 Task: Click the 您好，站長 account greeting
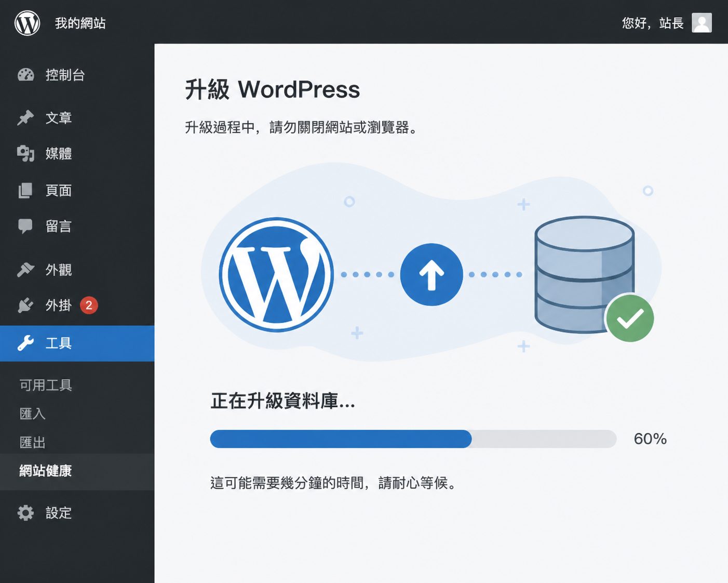pyautogui.click(x=653, y=23)
